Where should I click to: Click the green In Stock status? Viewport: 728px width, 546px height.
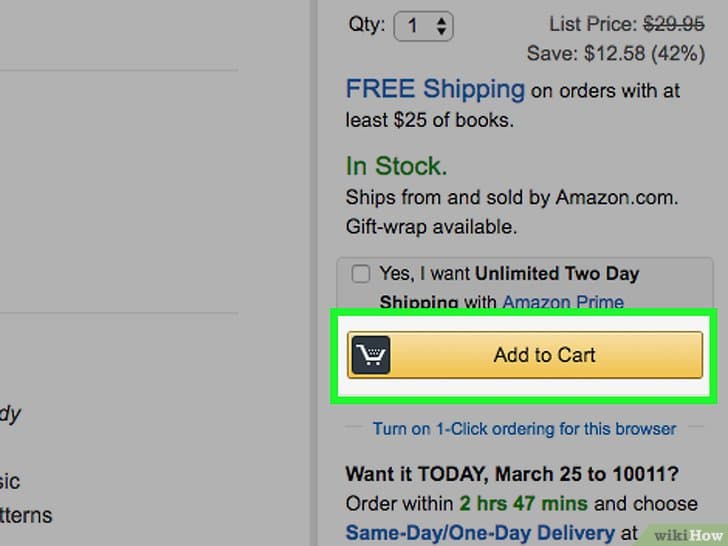click(396, 166)
